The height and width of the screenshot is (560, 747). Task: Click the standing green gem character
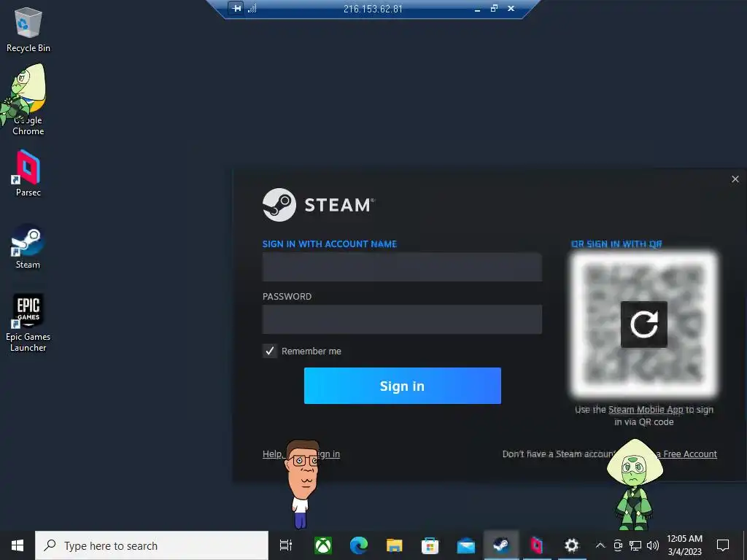634,485
